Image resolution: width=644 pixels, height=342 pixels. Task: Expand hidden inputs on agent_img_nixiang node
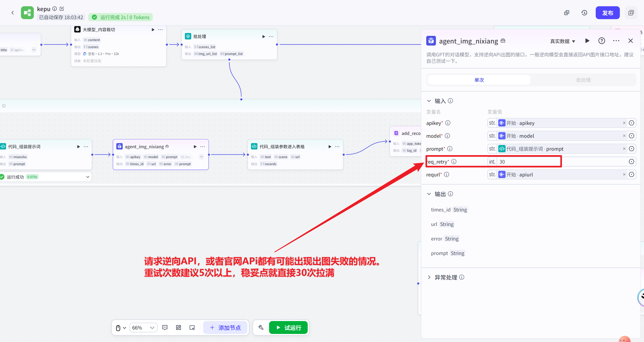(201, 157)
